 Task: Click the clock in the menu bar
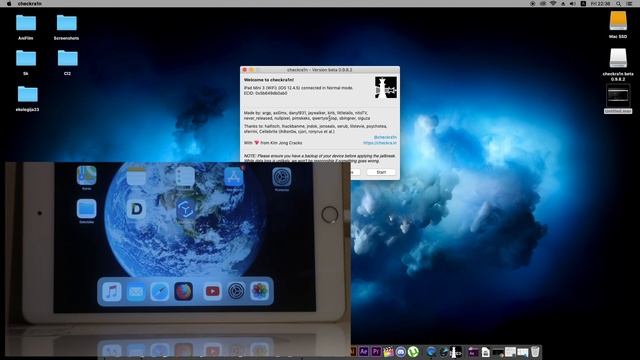[x=600, y=3]
